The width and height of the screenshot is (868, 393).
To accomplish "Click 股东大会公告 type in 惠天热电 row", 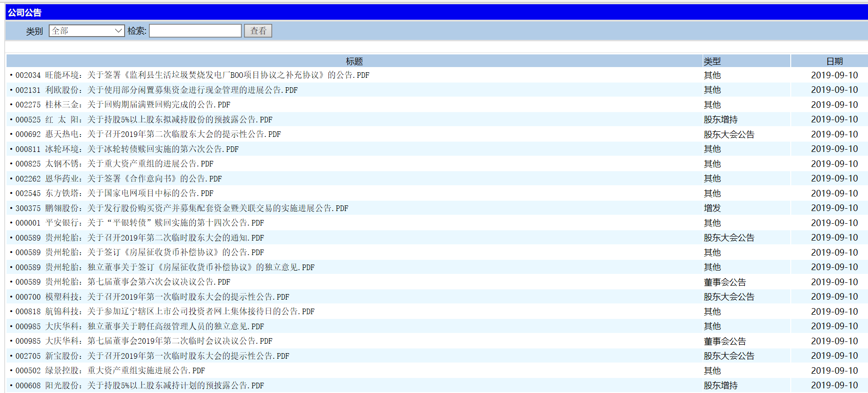I will click(x=729, y=135).
